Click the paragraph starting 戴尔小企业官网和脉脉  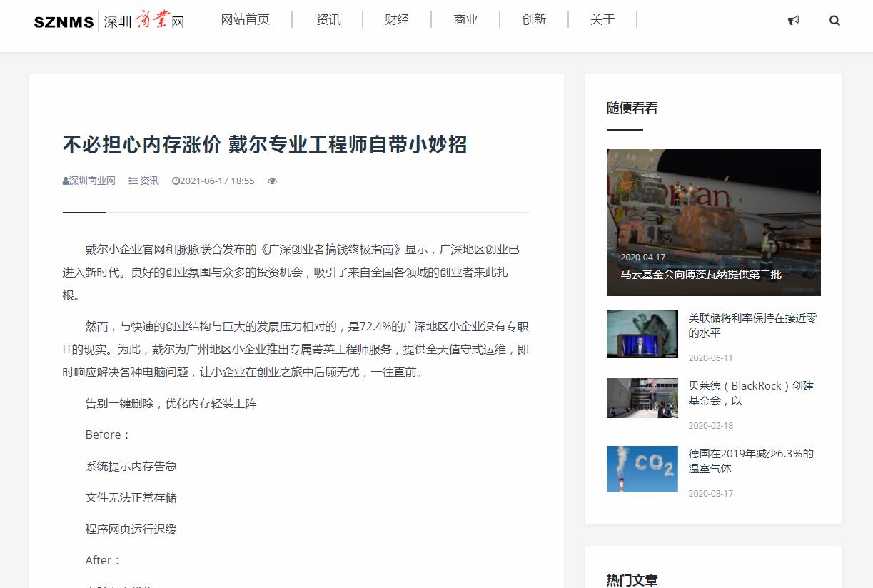(x=296, y=273)
